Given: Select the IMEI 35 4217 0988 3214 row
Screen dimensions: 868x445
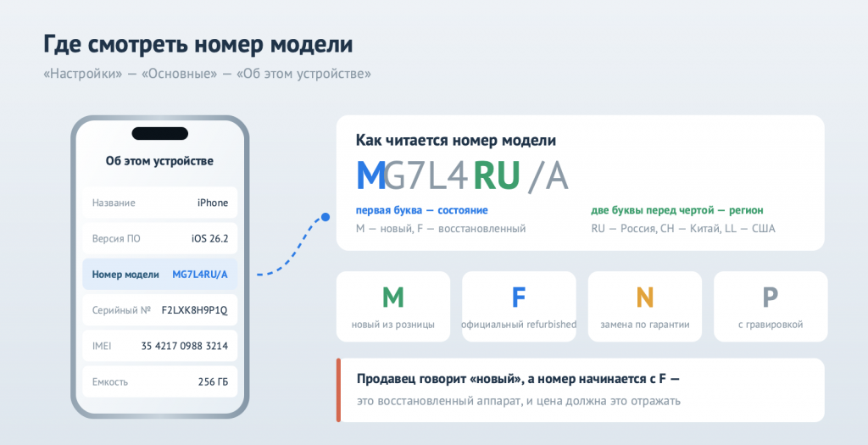Looking at the screenshot, I should (160, 346).
